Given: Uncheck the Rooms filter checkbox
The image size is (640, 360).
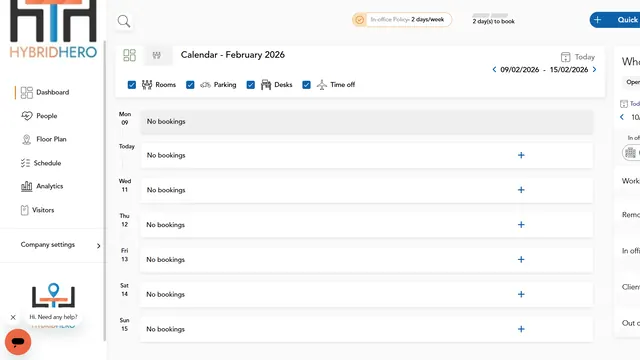Looking at the screenshot, I should tap(132, 84).
